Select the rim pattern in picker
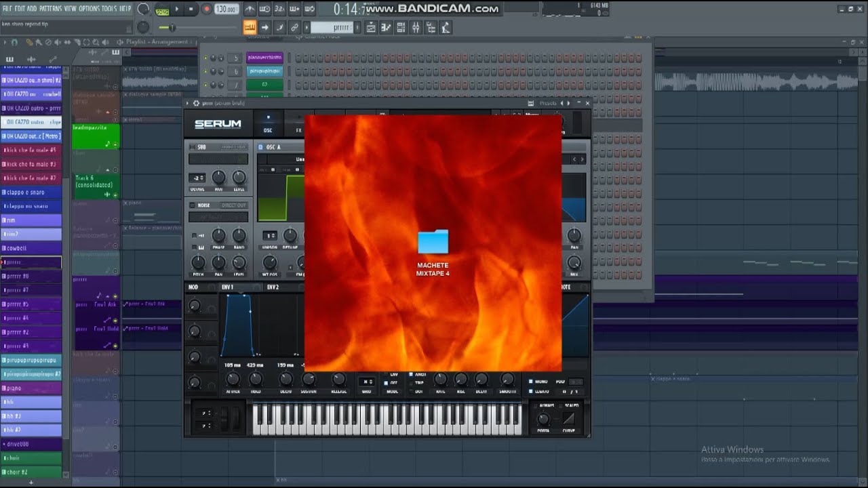Screen dimensions: 868x488 [x=31, y=220]
